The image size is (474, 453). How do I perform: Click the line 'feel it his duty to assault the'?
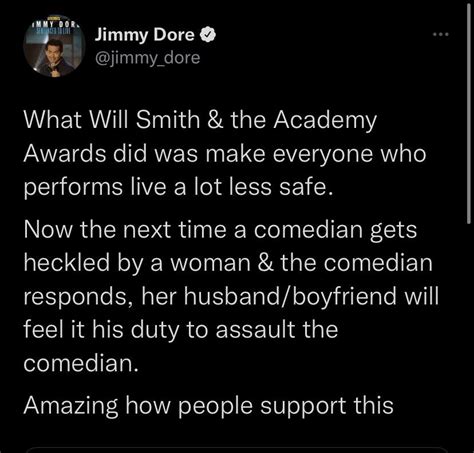coord(181,330)
